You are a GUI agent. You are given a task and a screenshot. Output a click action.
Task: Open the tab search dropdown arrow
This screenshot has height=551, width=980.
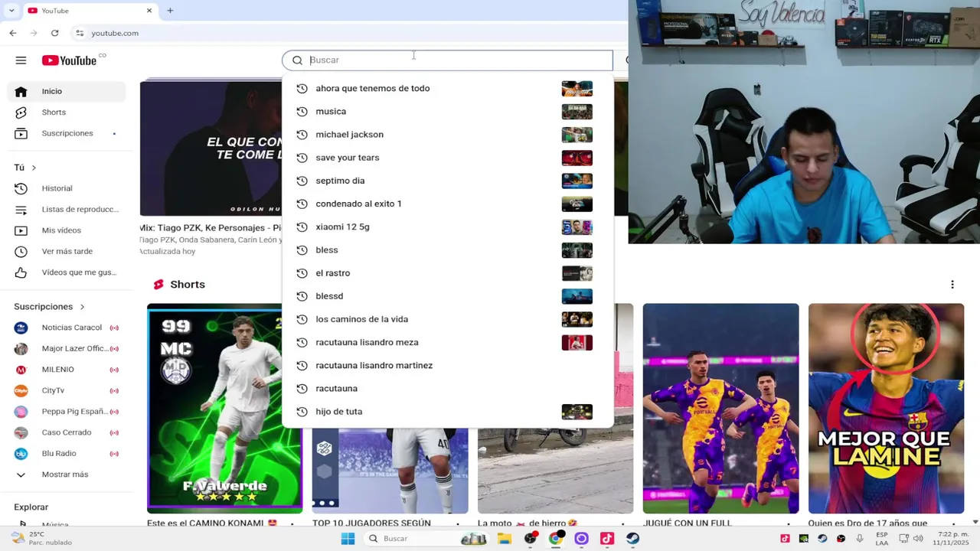coord(11,11)
